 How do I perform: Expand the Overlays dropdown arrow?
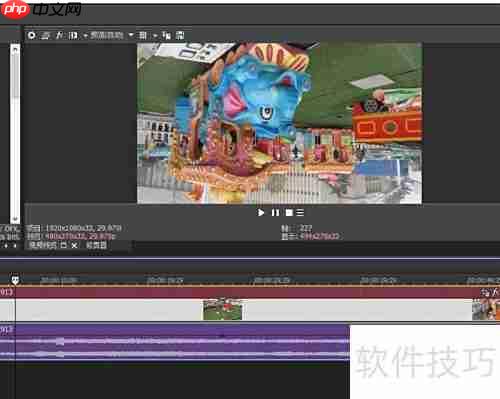[x=155, y=35]
